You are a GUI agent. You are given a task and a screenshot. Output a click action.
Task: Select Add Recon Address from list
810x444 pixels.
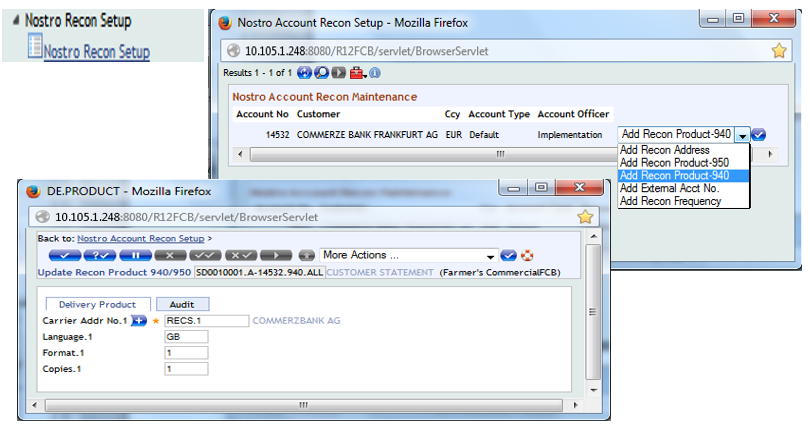(x=665, y=150)
